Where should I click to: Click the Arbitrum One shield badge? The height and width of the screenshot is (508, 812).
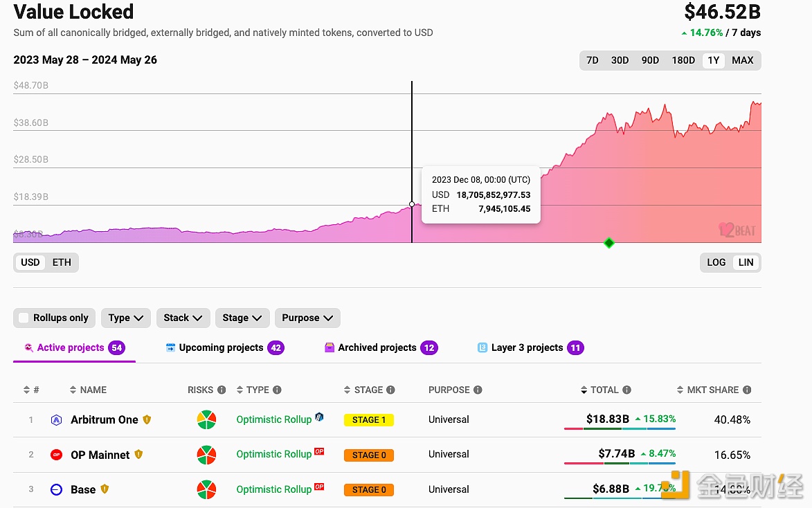click(x=147, y=419)
